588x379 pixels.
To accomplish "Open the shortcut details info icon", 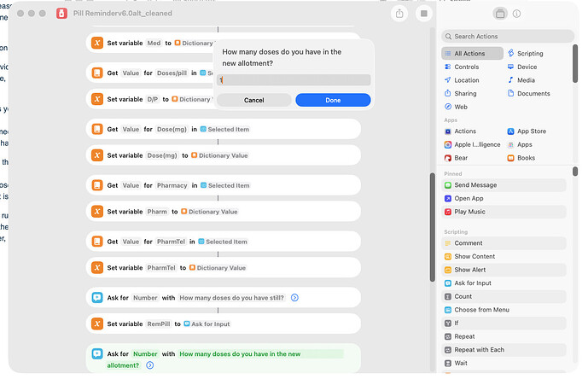I will 517,14.
